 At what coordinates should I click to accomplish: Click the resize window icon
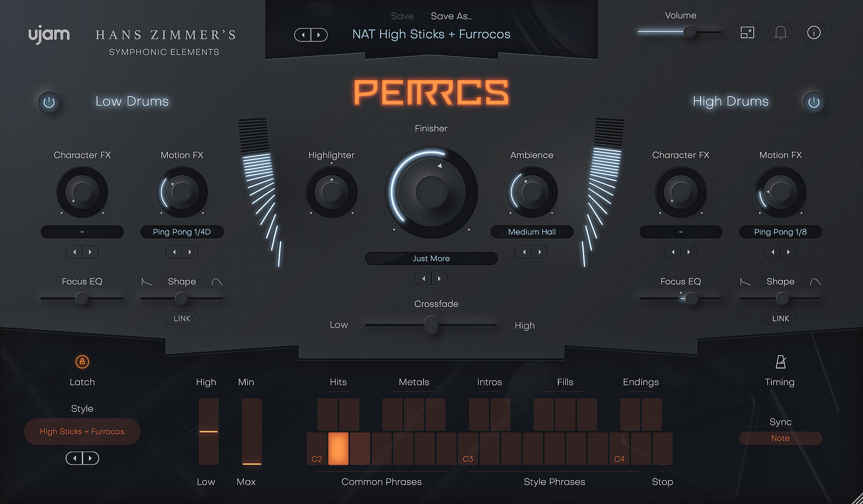coord(747,32)
